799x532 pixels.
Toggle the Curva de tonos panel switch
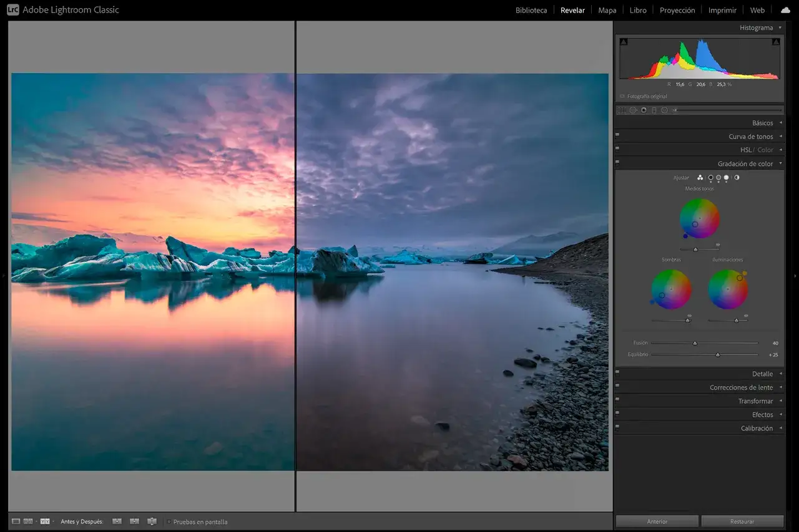[617, 135]
